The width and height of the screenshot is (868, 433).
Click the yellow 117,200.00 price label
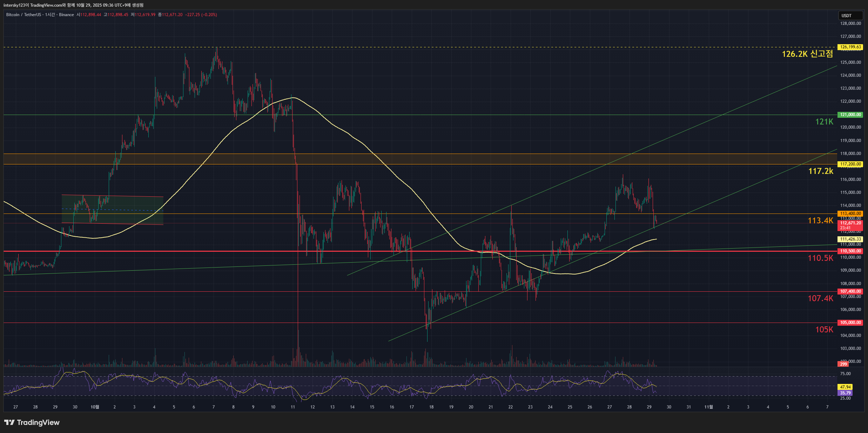click(x=850, y=164)
